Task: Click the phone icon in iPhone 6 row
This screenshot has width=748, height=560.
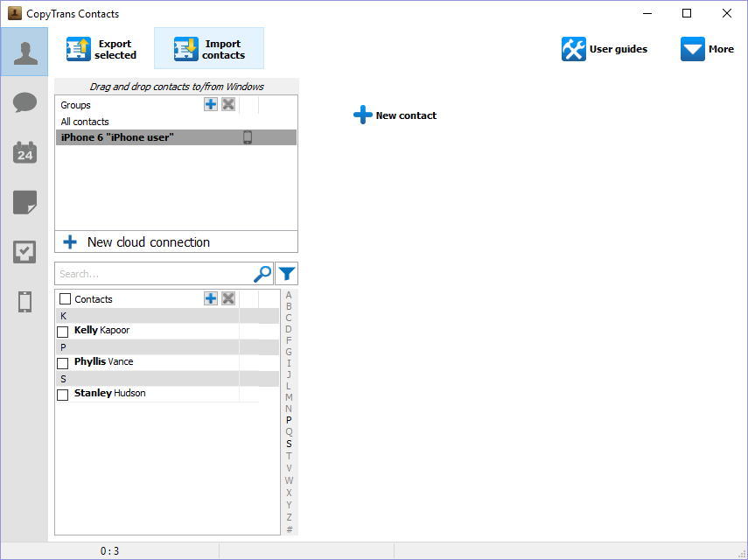Action: point(248,137)
